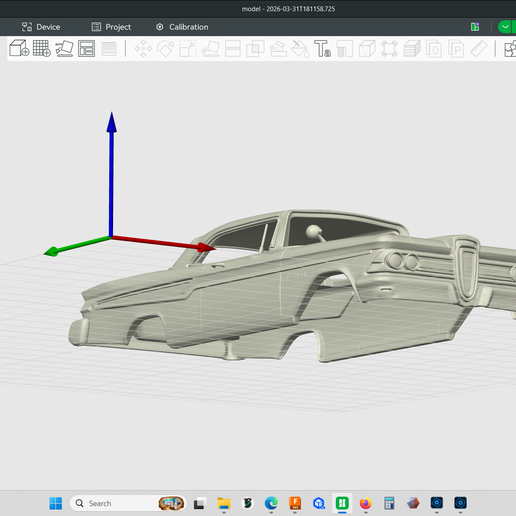The width and height of the screenshot is (516, 516).
Task: Select the Cut tool
Action: coord(233,49)
